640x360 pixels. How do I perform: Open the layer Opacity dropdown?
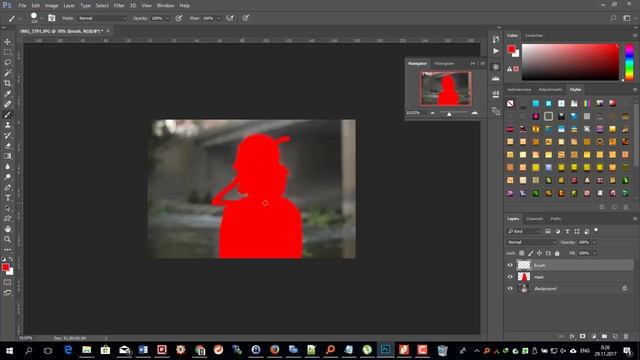coord(595,242)
